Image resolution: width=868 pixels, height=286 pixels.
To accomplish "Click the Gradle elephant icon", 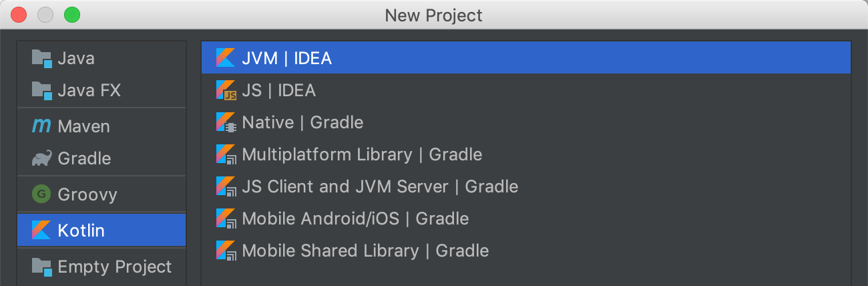I will click(x=41, y=158).
